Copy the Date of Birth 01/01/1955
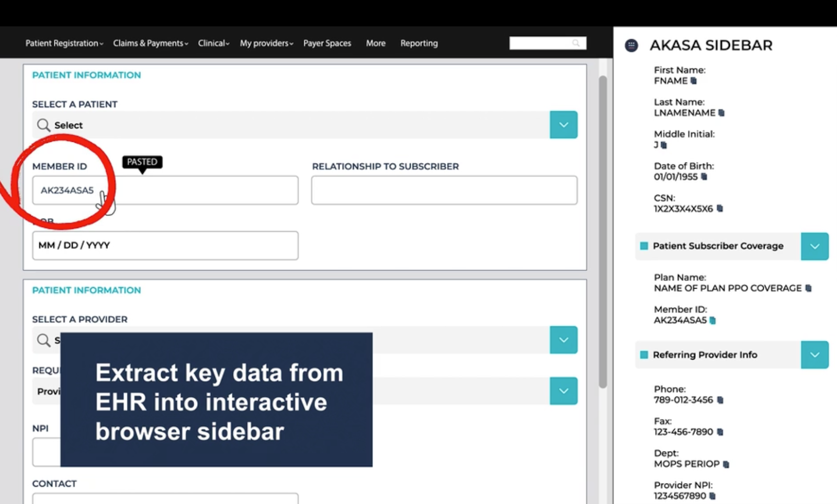This screenshot has width=837, height=504. pyautogui.click(x=704, y=177)
